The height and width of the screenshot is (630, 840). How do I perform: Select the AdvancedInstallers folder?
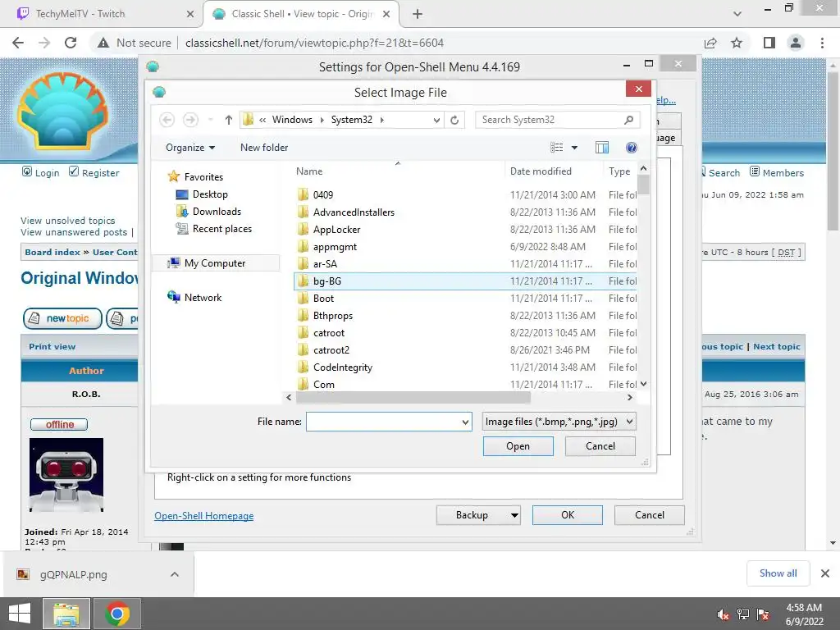click(465, 212)
